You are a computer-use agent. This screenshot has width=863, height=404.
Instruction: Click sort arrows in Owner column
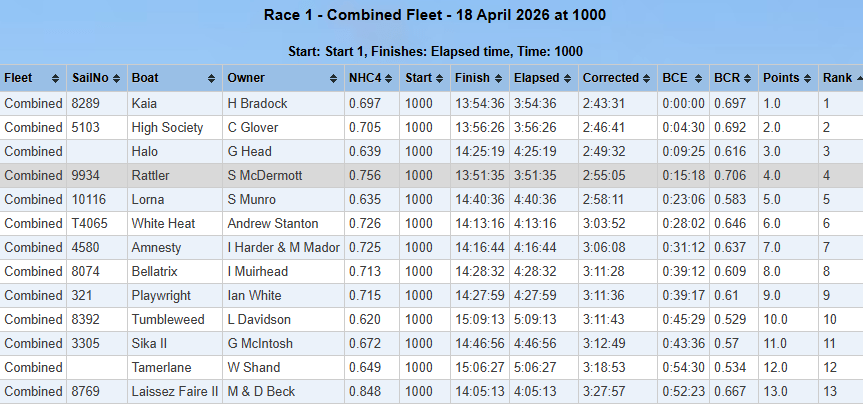coord(335,78)
